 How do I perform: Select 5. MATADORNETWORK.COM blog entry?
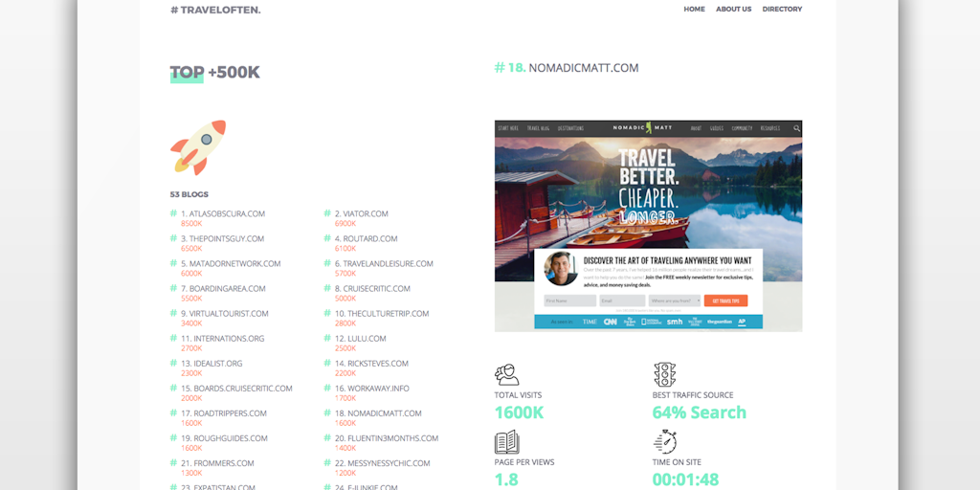tap(231, 264)
